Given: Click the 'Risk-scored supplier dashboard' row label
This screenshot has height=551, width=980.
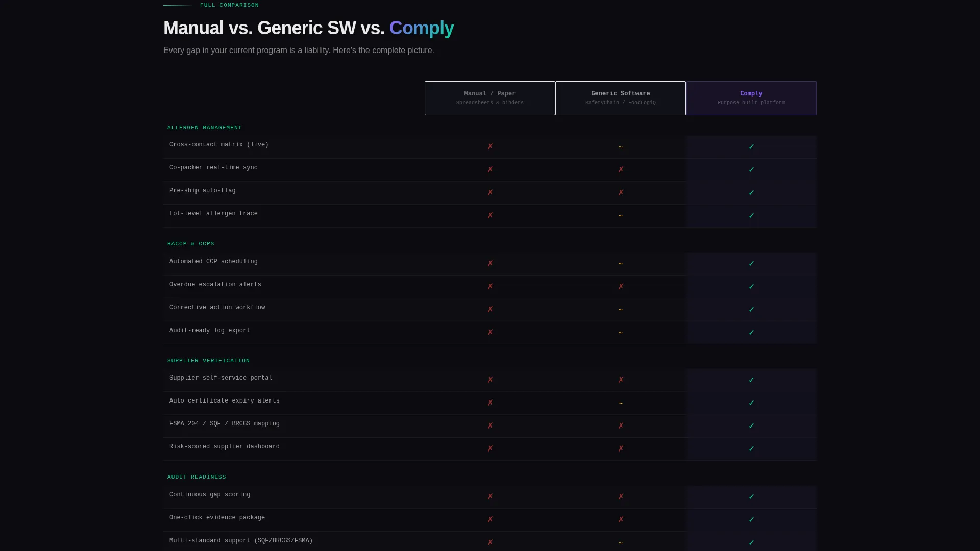Looking at the screenshot, I should (225, 447).
